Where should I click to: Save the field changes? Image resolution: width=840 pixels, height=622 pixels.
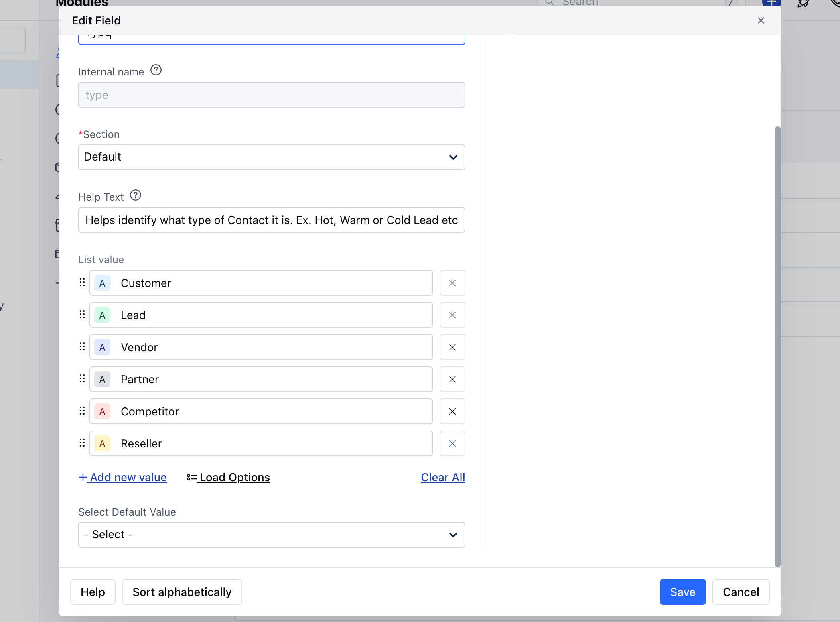pyautogui.click(x=682, y=592)
